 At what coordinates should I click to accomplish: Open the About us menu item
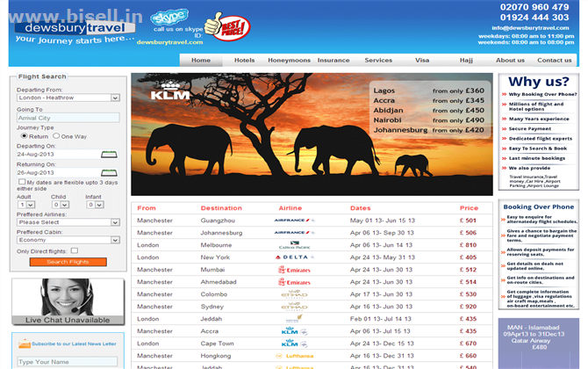pos(511,60)
